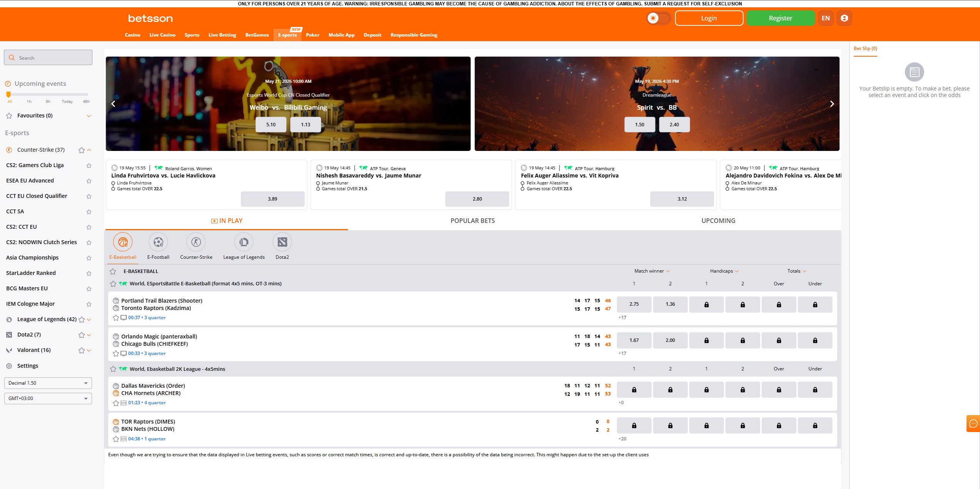
Task: Favourite the Counter-Strike category star
Action: pyautogui.click(x=81, y=150)
